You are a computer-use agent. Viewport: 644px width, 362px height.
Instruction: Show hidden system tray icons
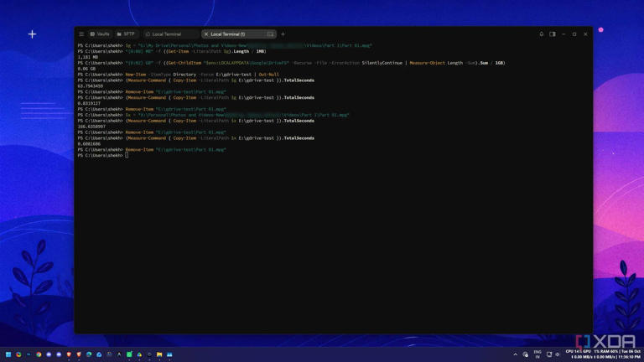pos(516,354)
